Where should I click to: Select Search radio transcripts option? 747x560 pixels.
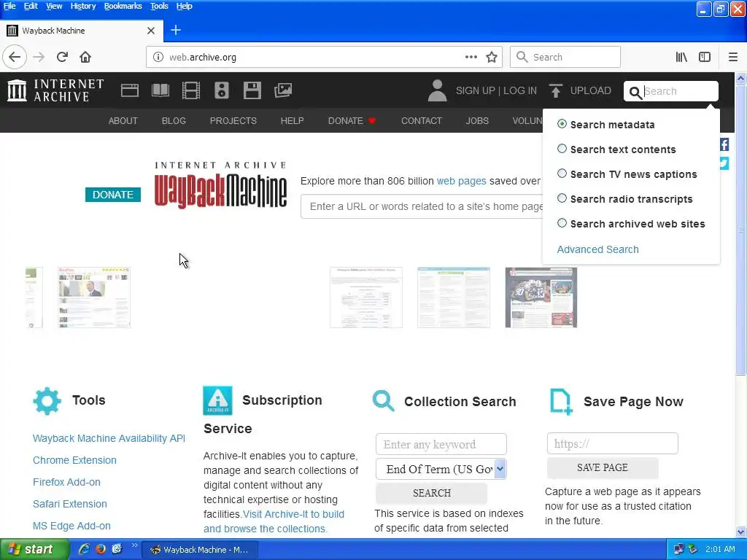[x=562, y=198]
